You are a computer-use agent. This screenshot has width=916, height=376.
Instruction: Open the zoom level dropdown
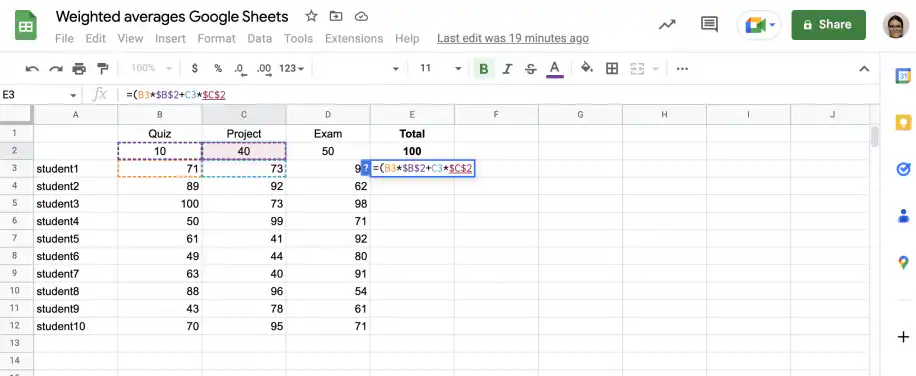(x=151, y=68)
